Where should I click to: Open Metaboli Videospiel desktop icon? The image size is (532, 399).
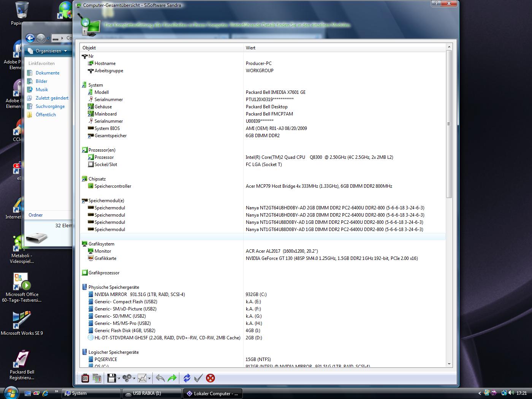point(22,249)
